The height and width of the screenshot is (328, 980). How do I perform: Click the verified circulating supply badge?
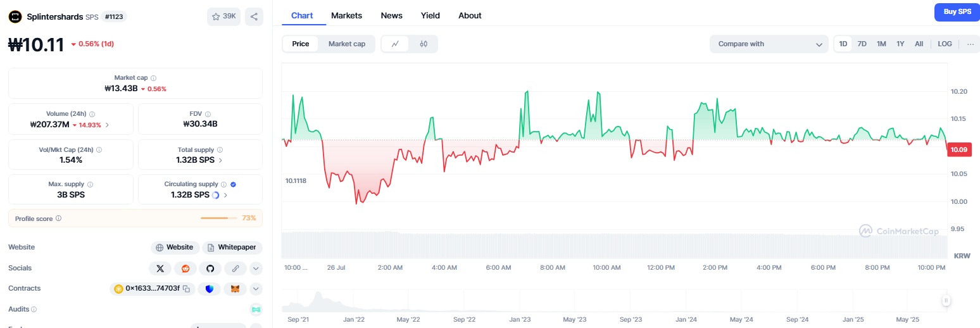(233, 184)
